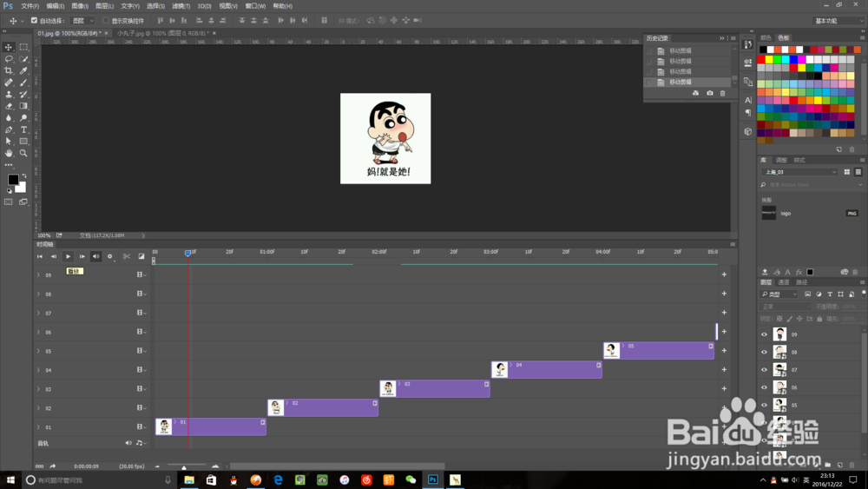The height and width of the screenshot is (489, 868).
Task: Open the Character panel icon
Action: [748, 100]
